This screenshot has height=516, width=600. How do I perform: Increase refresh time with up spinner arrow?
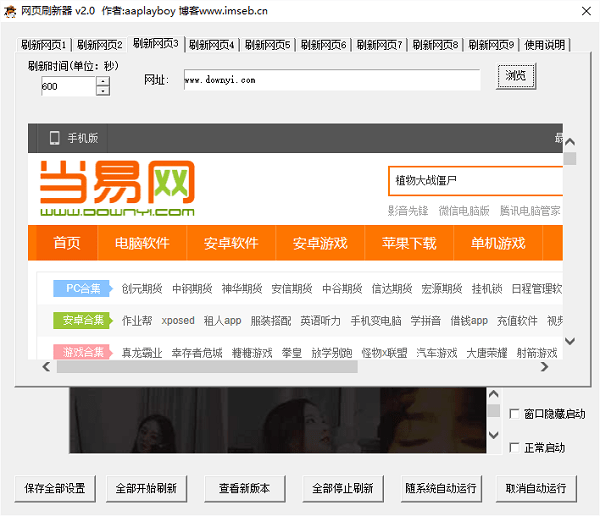(103, 81)
